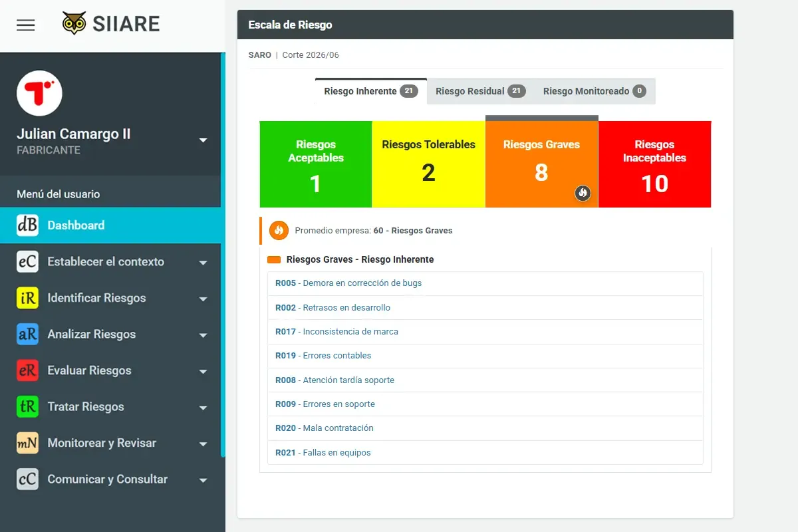Open R017 Inconsistencia de marca
Image resolution: width=798 pixels, height=532 pixels.
[x=485, y=332]
